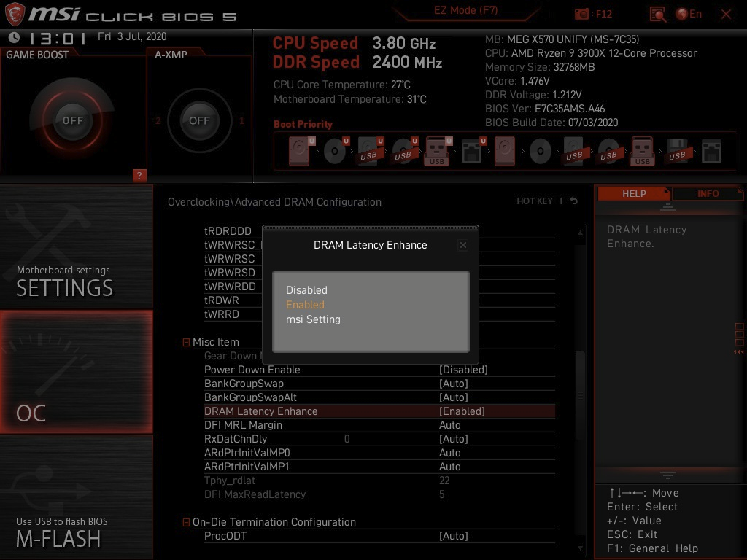This screenshot has height=560, width=747.
Task: Select first UEFI hard disk boot icon
Action: (x=301, y=152)
